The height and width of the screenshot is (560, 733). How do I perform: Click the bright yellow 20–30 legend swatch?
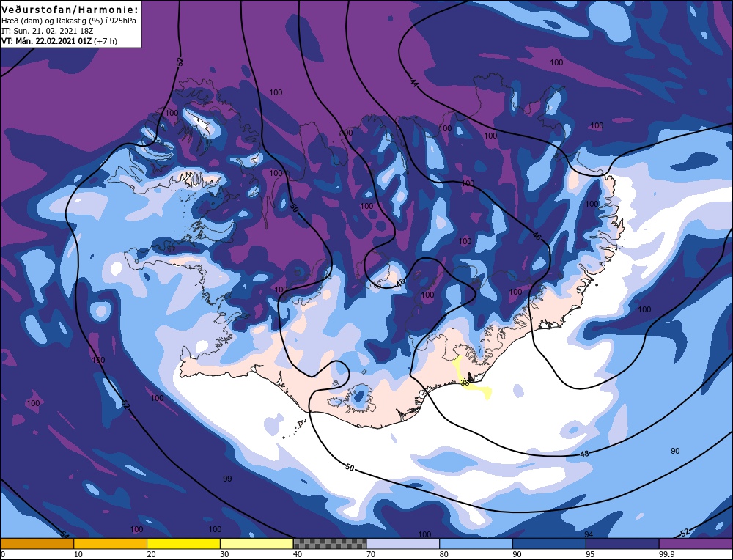(x=183, y=544)
